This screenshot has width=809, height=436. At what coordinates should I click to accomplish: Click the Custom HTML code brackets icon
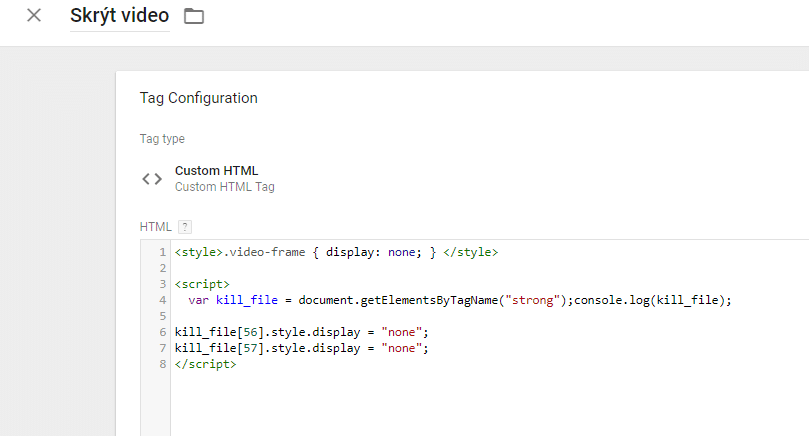152,179
